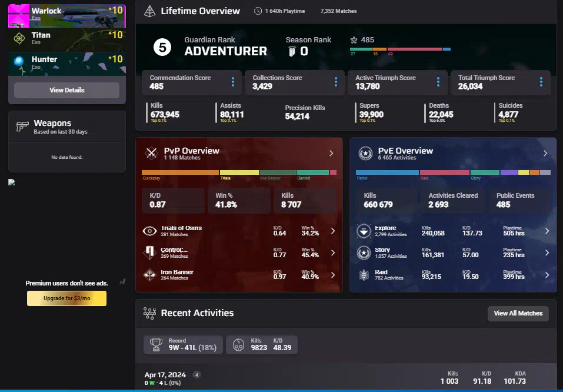Click the PvP crossed swords icon

click(152, 154)
